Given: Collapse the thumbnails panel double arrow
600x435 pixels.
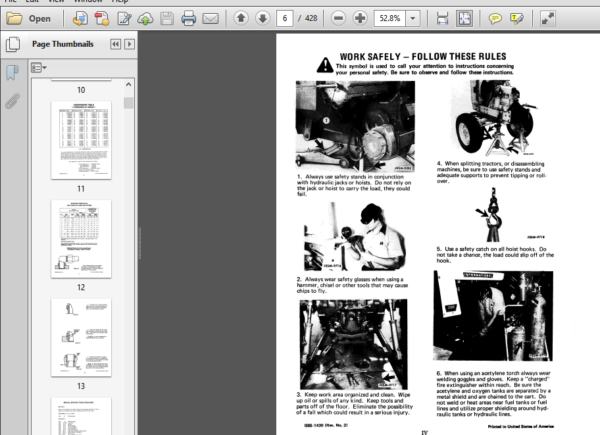Looking at the screenshot, I should [x=115, y=44].
